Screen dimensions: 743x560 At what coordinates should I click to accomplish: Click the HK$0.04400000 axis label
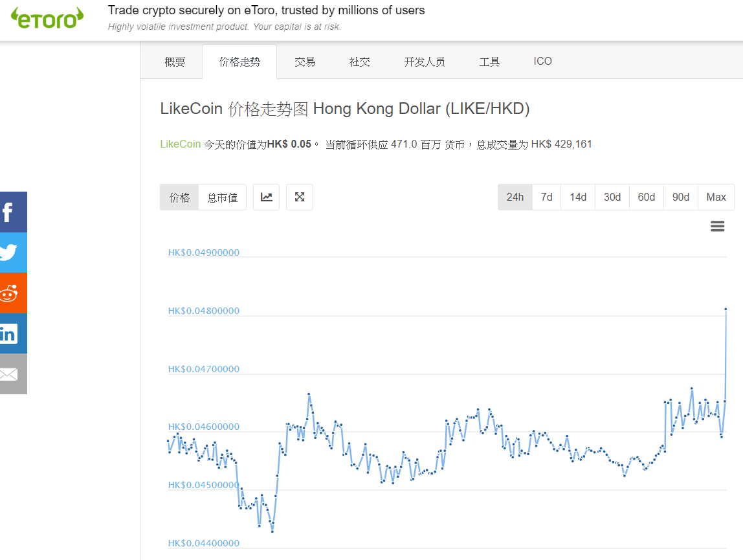[x=204, y=543]
